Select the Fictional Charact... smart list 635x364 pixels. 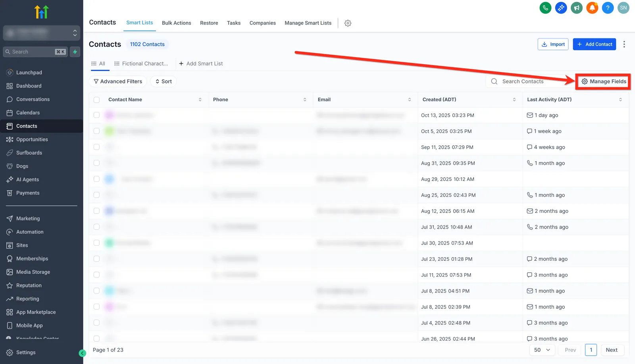[x=141, y=64]
